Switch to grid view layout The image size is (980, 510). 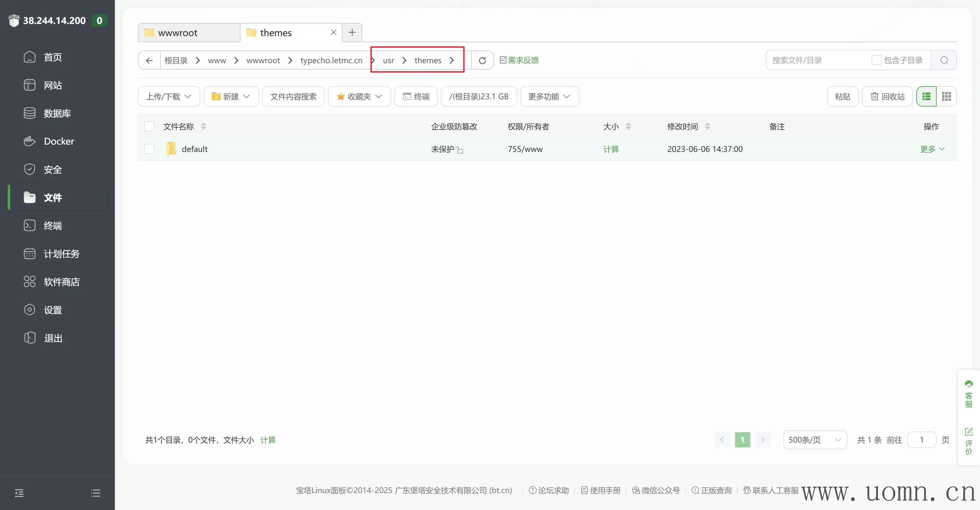(x=946, y=96)
